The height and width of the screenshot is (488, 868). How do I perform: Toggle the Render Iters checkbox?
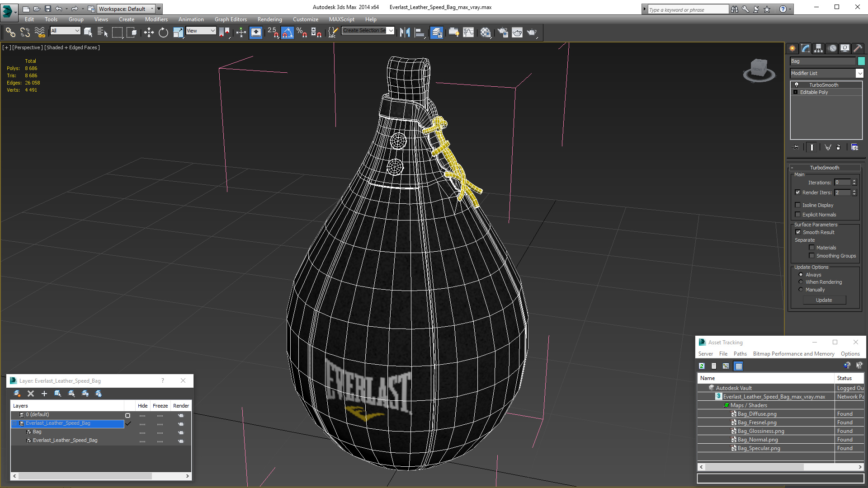coord(798,192)
